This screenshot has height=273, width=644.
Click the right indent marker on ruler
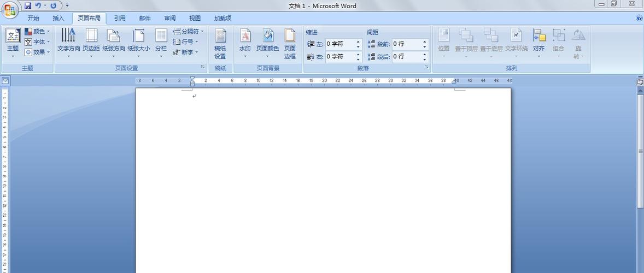454,82
